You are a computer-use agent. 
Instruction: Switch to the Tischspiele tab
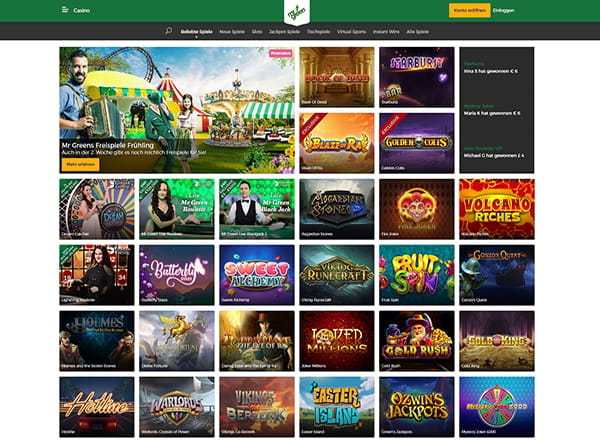click(x=318, y=32)
